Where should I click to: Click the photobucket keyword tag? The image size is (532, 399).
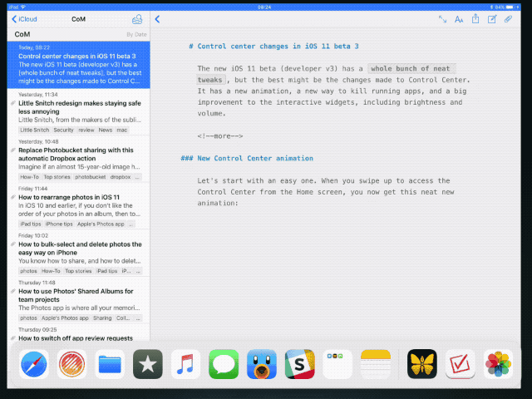pos(91,177)
